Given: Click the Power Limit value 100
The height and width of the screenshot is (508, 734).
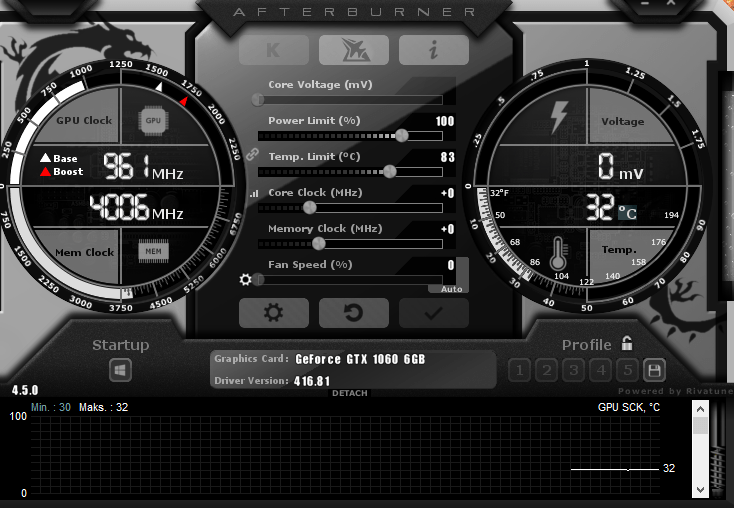Looking at the screenshot, I should click(x=445, y=121).
